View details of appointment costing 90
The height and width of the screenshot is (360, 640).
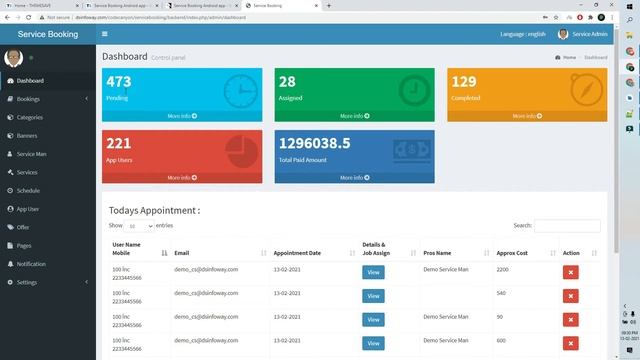click(373, 320)
